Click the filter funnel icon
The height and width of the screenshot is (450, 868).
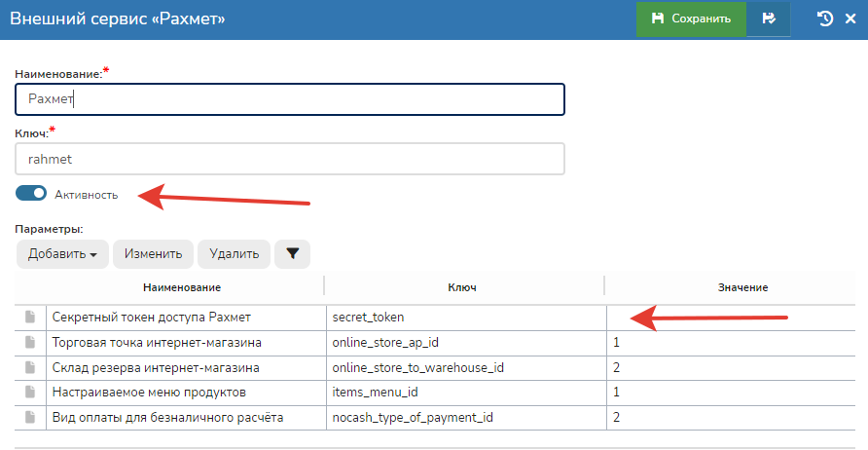coord(292,254)
